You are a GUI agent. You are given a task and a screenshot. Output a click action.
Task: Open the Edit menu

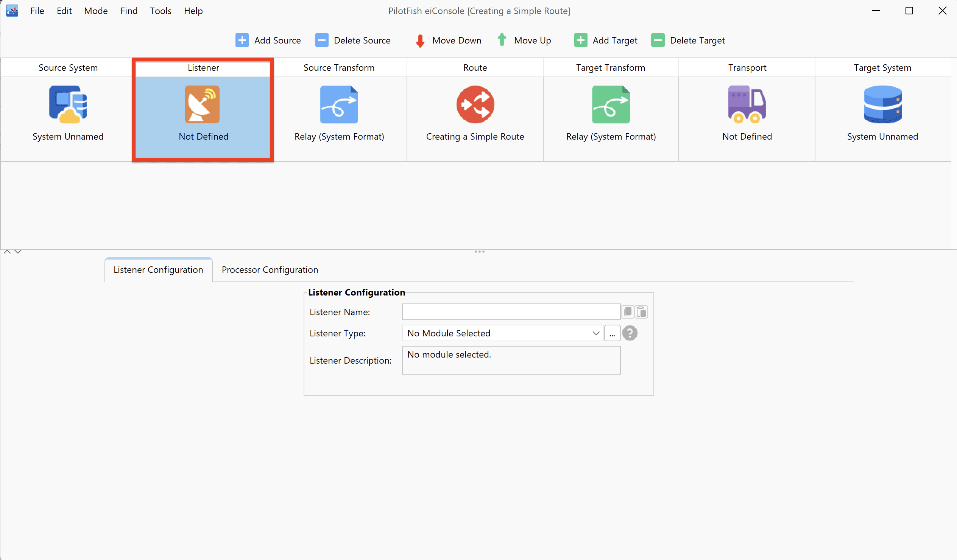point(64,11)
